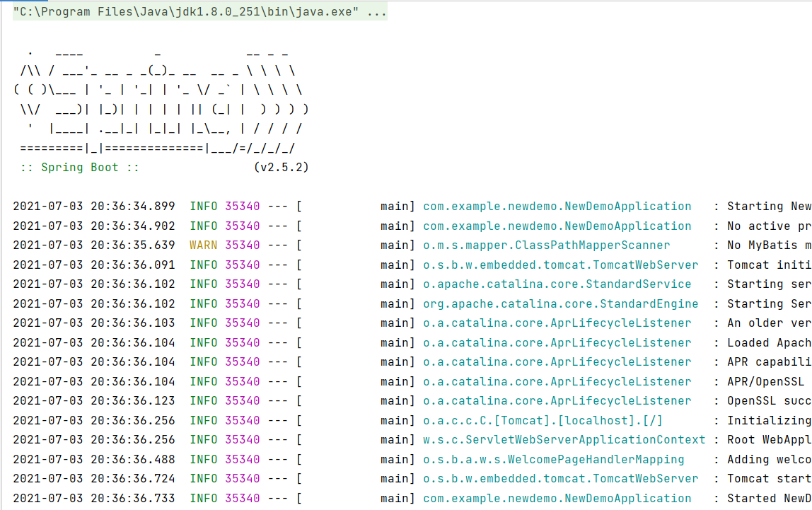Click the o.a.c.c.C.[Tomcat].[localhost].[/] logger
This screenshot has width=812, height=510.
[543, 420]
